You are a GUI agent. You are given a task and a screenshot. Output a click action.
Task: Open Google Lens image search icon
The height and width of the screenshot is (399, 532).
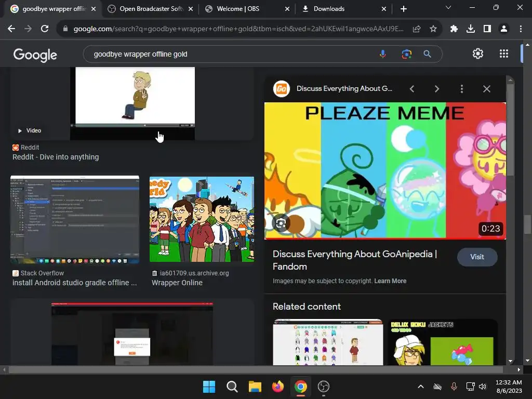point(406,54)
